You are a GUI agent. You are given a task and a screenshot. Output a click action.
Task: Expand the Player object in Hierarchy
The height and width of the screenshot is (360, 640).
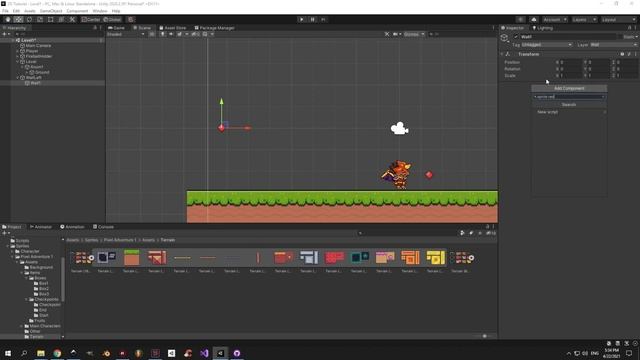[18, 51]
